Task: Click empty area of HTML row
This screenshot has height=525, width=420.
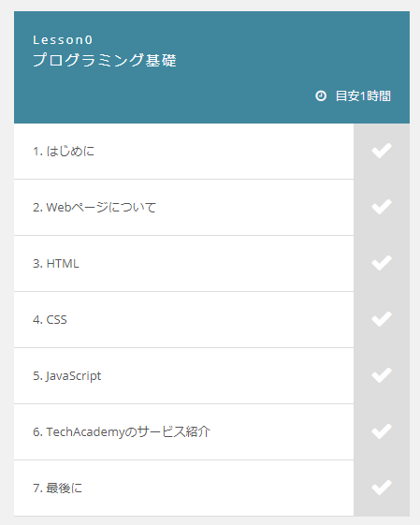Action: (214, 264)
